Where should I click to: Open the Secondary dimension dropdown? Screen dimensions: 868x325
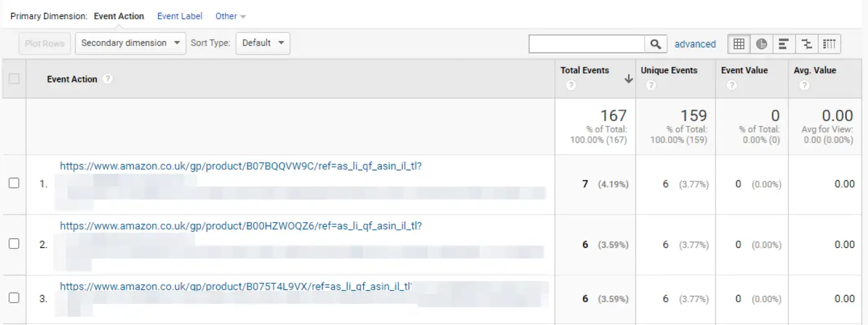[x=130, y=43]
